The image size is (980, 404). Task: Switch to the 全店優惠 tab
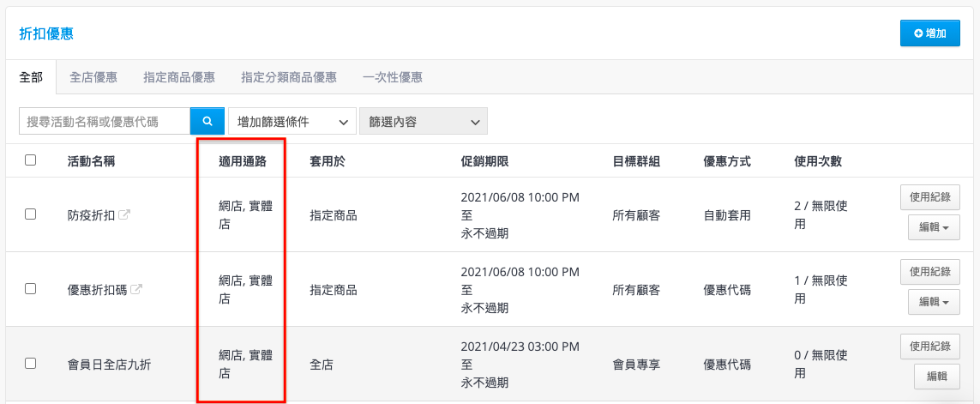point(93,77)
